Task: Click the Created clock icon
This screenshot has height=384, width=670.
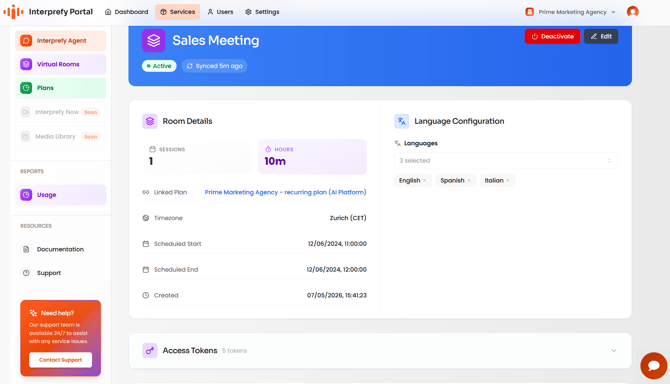Action: click(x=146, y=295)
